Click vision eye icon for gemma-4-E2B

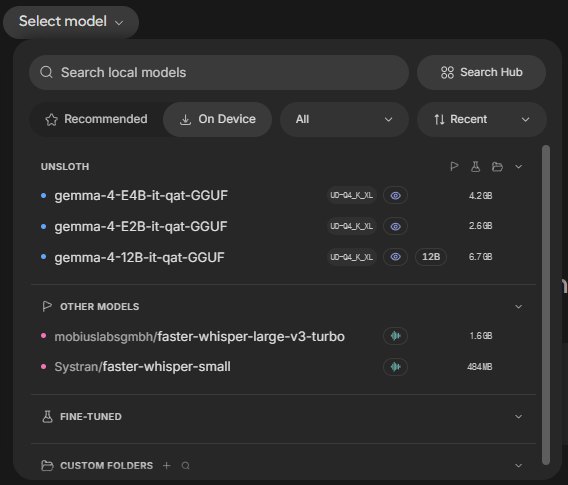tap(396, 226)
